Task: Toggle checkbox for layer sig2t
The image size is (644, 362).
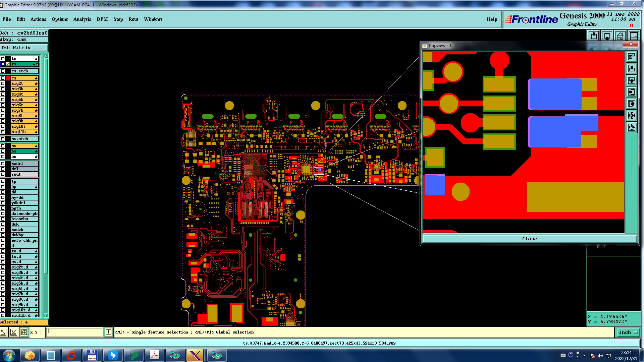Action: (3, 83)
